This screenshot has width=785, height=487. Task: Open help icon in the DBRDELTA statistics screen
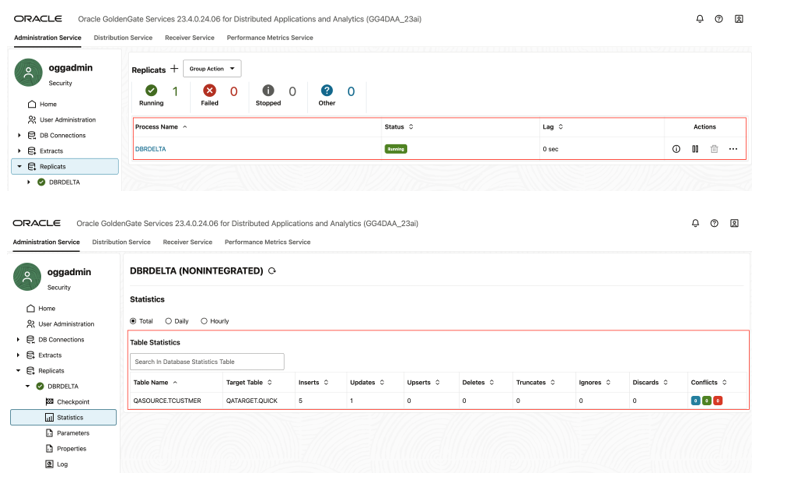tap(714, 223)
